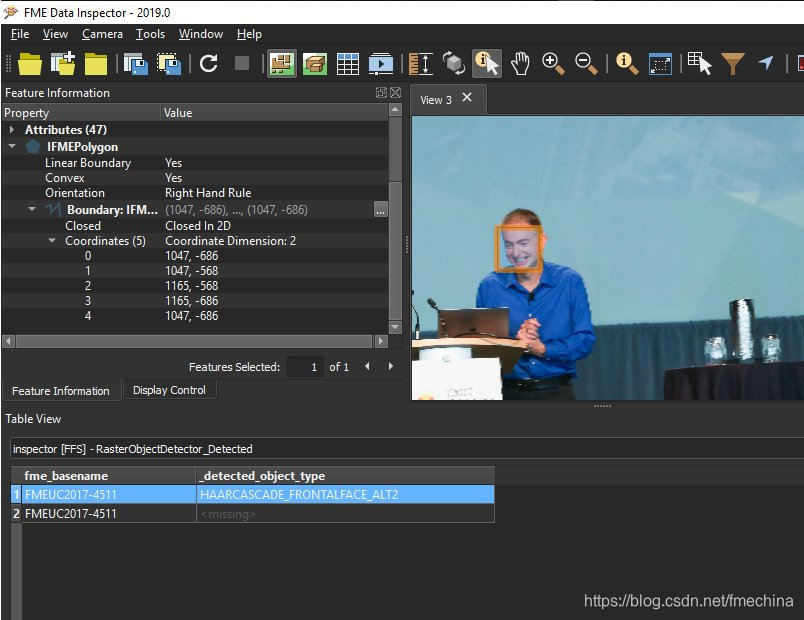Click the Save Selected Data As icon
Image resolution: width=804 pixels, height=620 pixels.
(169, 64)
